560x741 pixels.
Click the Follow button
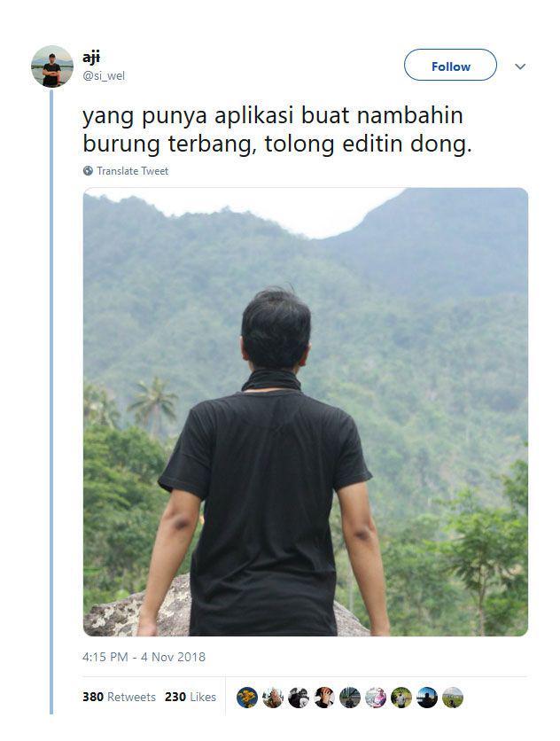point(450,66)
